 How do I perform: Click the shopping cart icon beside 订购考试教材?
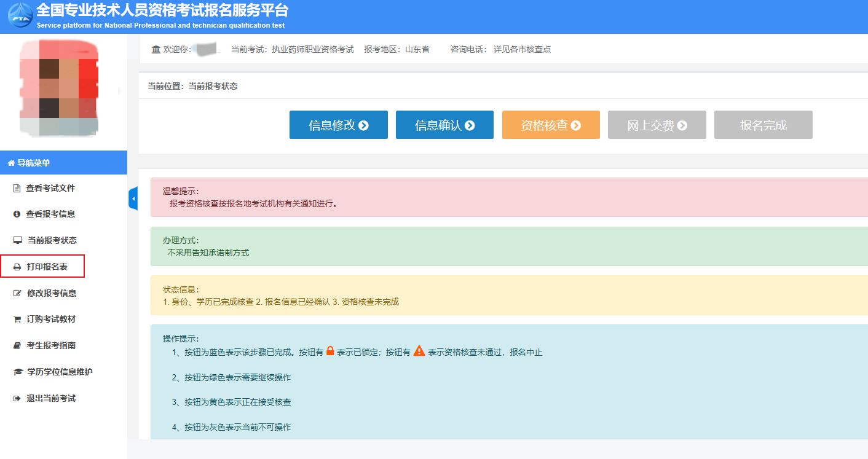[17, 320]
